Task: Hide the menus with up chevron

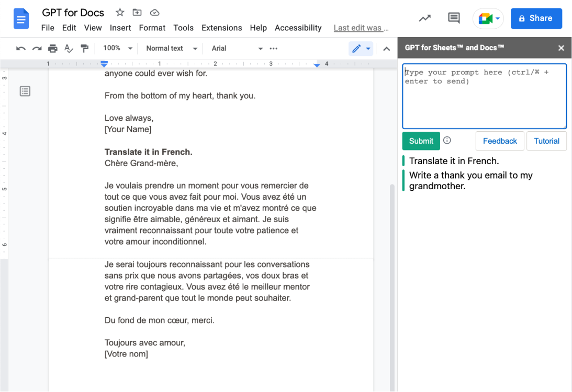Action: (x=386, y=49)
